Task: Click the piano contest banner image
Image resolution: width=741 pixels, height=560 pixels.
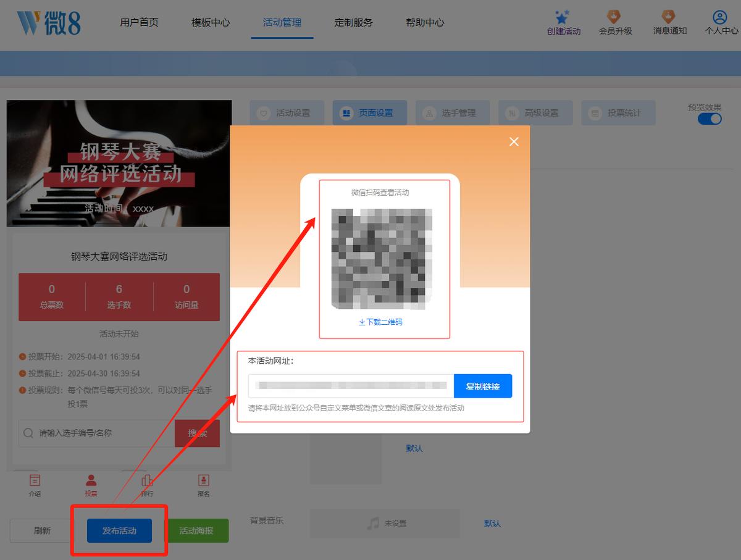Action: [119, 164]
